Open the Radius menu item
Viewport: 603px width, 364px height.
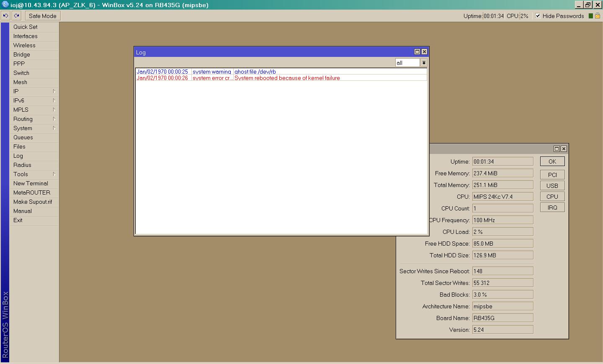34,165
